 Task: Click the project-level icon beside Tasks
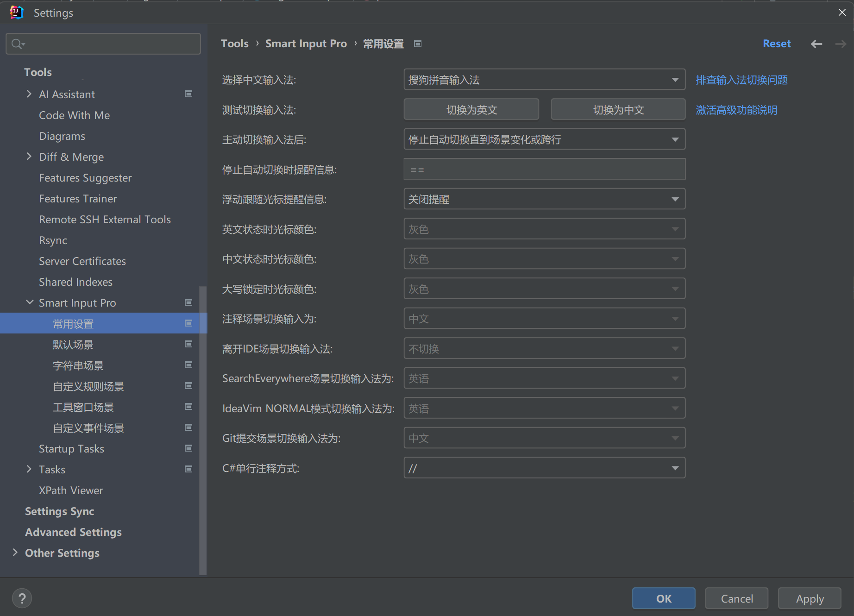point(188,469)
